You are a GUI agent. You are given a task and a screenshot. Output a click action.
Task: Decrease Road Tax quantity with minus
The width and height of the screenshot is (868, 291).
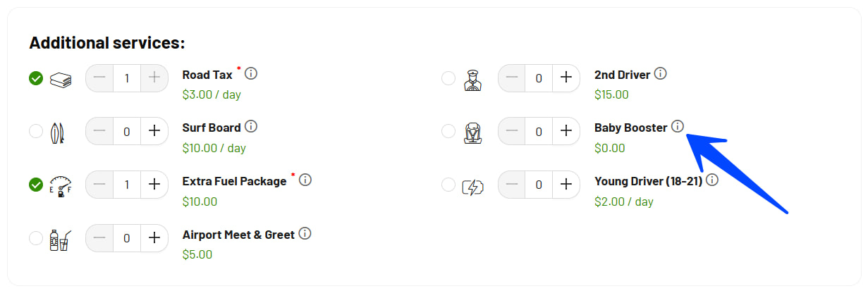pos(99,78)
